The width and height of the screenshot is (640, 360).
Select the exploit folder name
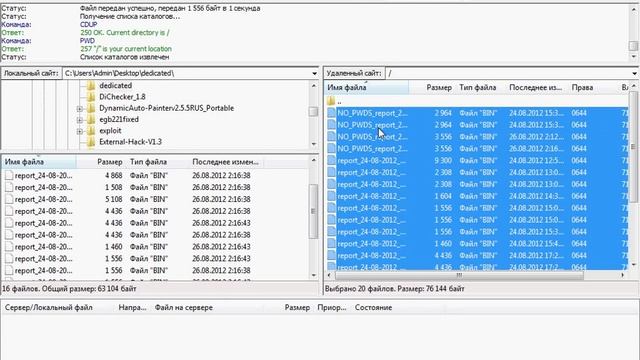pos(110,131)
